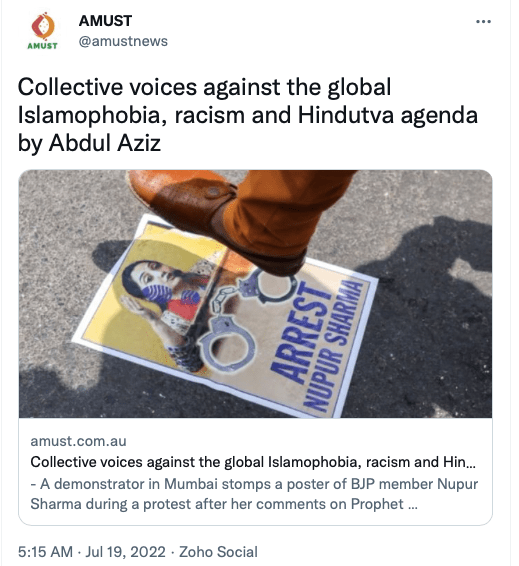Click the AMUST display name

[x=105, y=21]
